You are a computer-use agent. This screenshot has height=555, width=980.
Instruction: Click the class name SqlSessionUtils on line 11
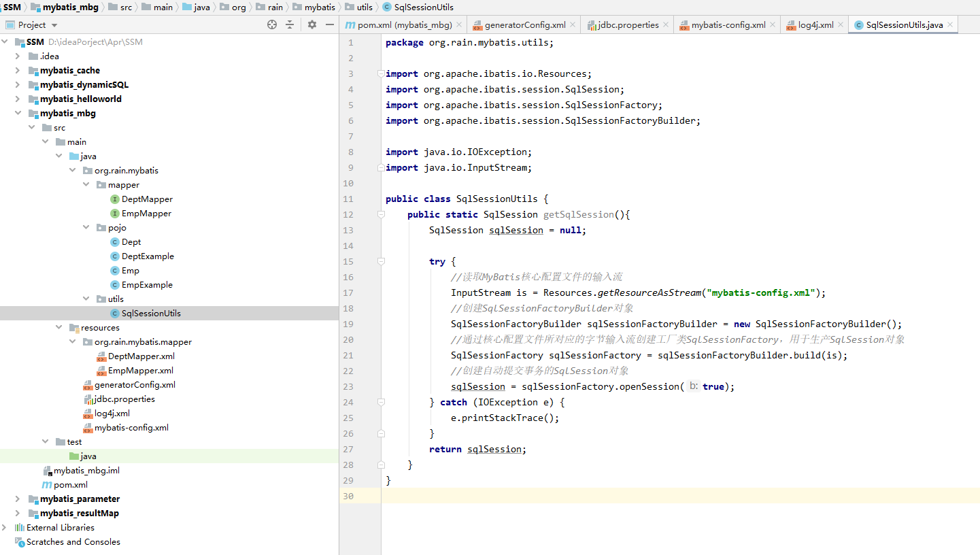click(496, 199)
